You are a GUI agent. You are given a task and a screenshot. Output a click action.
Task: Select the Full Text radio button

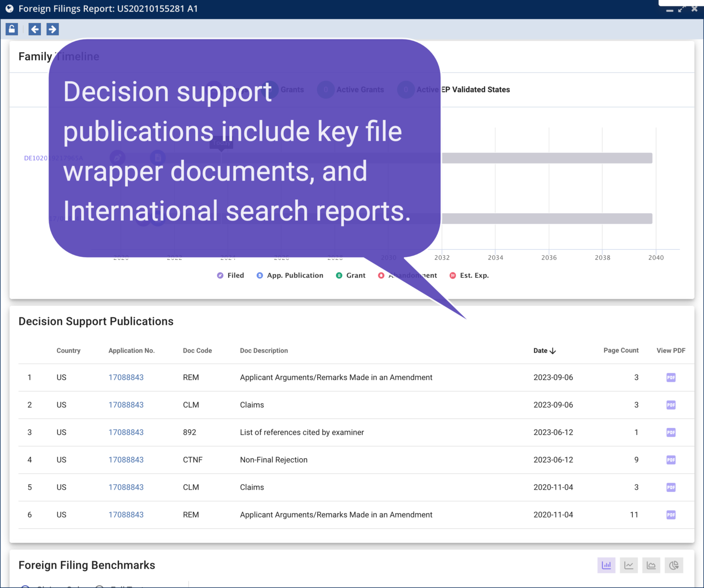pyautogui.click(x=99, y=586)
